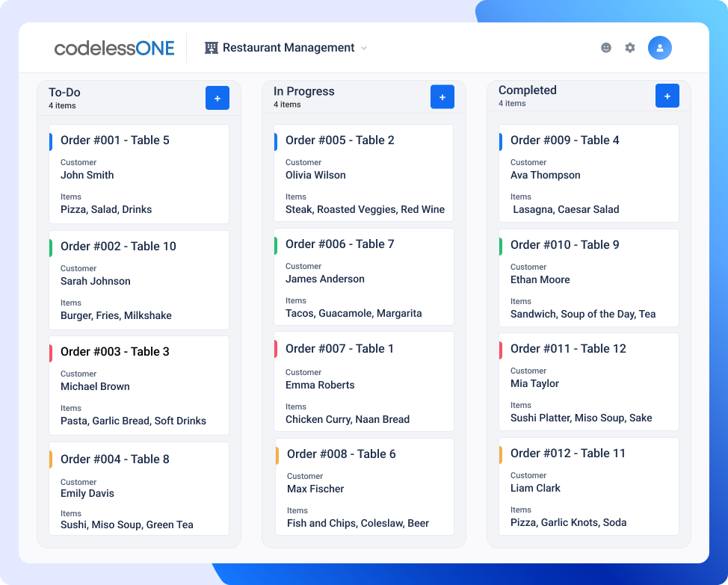Click customer name Emma Roberts
The width and height of the screenshot is (728, 585).
pyautogui.click(x=320, y=385)
